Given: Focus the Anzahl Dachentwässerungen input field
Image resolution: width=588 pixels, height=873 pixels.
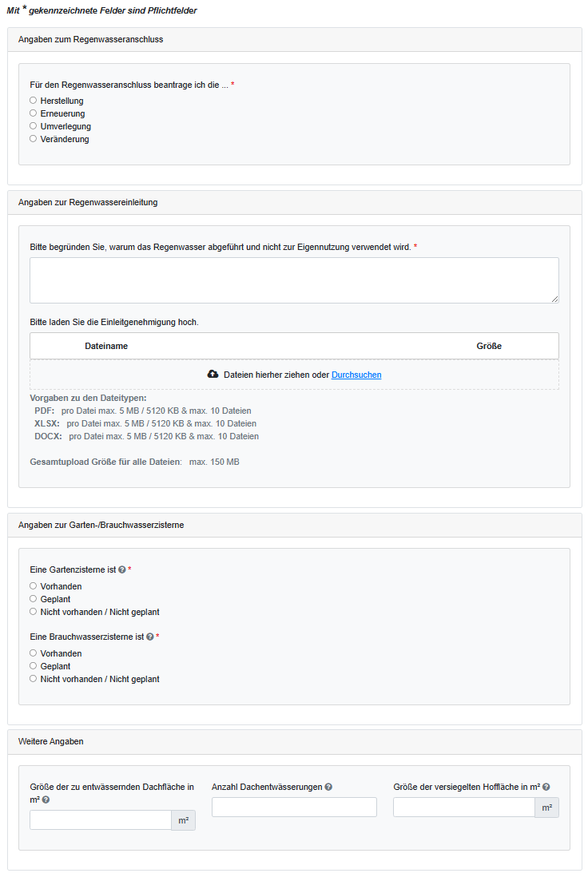Looking at the screenshot, I should click(294, 808).
